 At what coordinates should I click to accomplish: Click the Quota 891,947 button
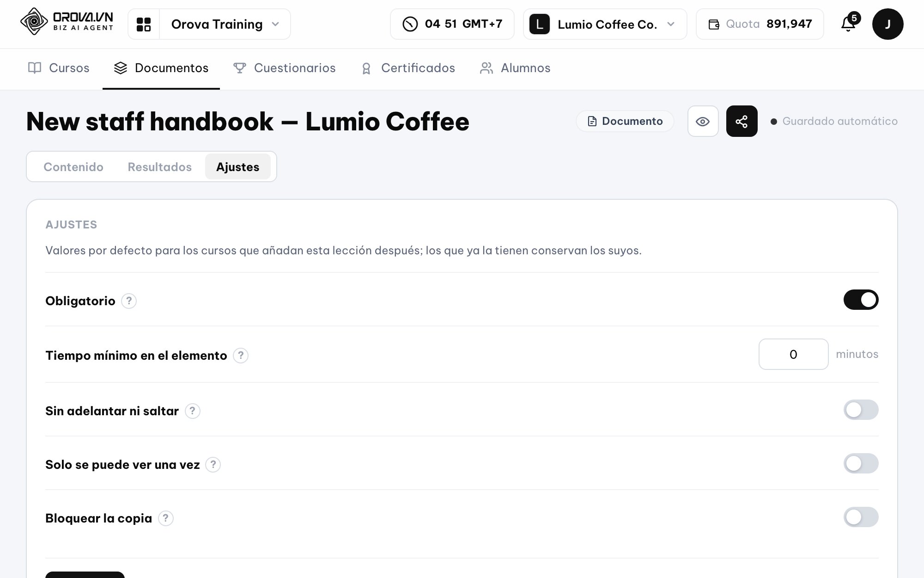point(760,24)
